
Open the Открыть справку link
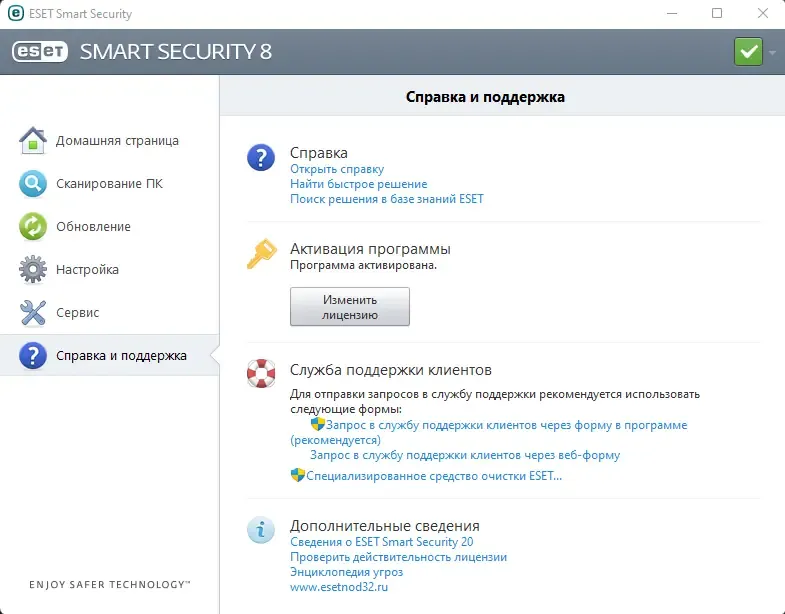[337, 170]
